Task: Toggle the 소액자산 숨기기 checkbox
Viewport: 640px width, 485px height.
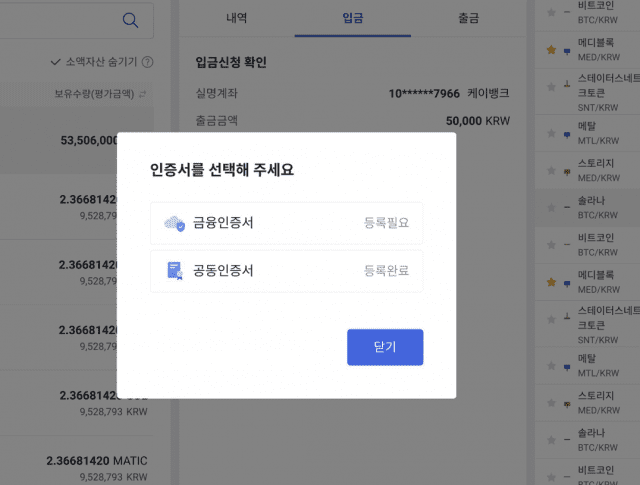Action: coord(56,62)
